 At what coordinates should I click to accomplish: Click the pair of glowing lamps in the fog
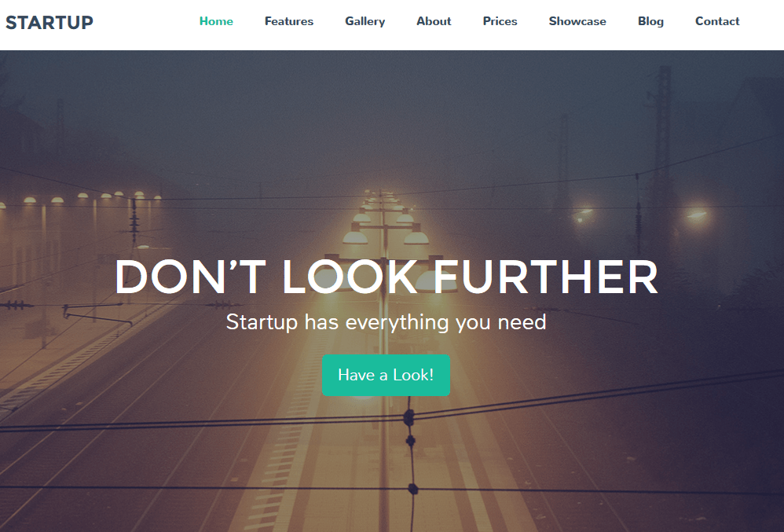pos(643,215)
